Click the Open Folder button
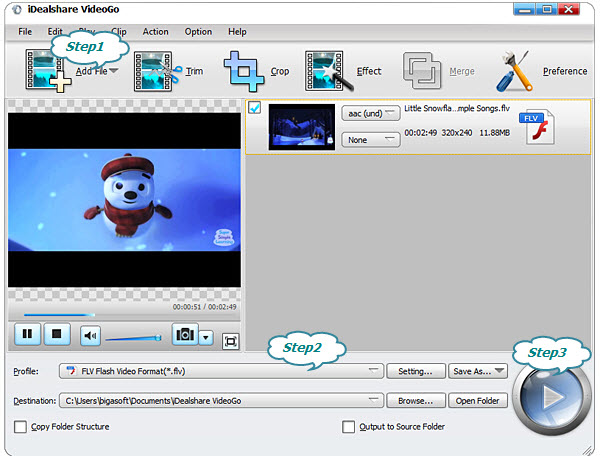The height and width of the screenshot is (456, 600). (478, 401)
